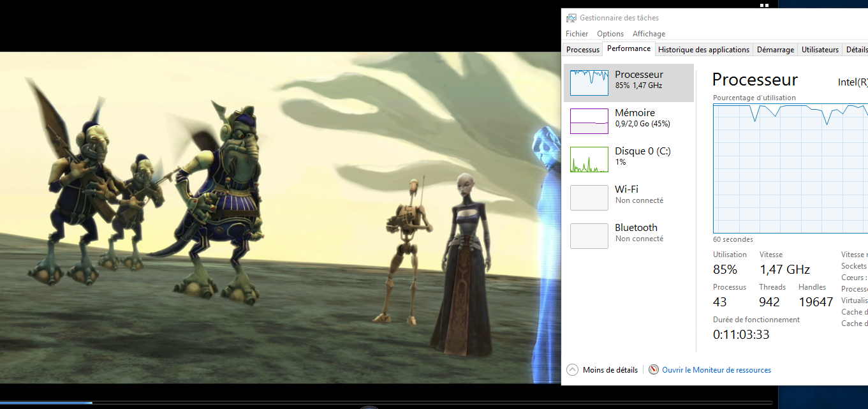This screenshot has width=868, height=409.
Task: Select the Bluetooth thumbnail in sidebar
Action: pyautogui.click(x=589, y=236)
